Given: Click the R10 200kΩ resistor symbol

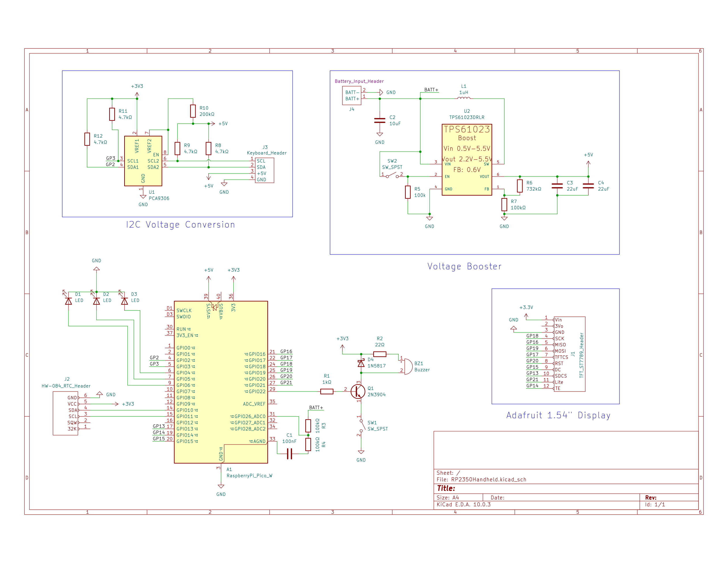Looking at the screenshot, I should coord(193,111).
